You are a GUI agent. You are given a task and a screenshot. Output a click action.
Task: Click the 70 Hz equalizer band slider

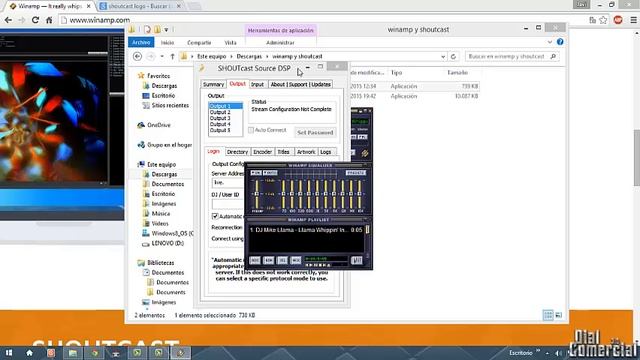(284, 193)
